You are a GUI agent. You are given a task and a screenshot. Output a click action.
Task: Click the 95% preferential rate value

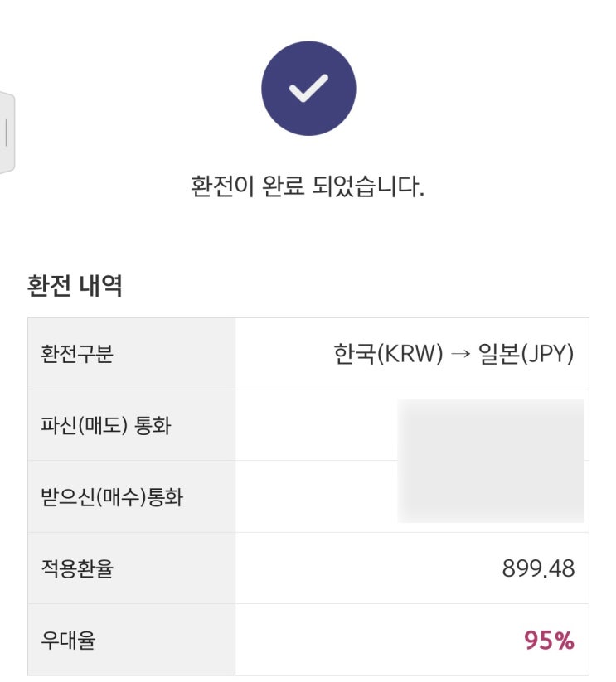click(549, 641)
